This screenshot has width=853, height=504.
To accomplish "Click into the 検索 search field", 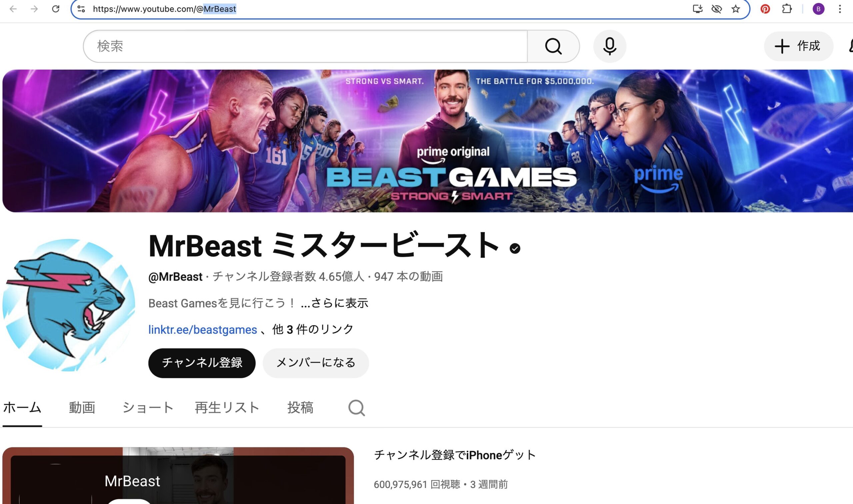I will (x=306, y=46).
